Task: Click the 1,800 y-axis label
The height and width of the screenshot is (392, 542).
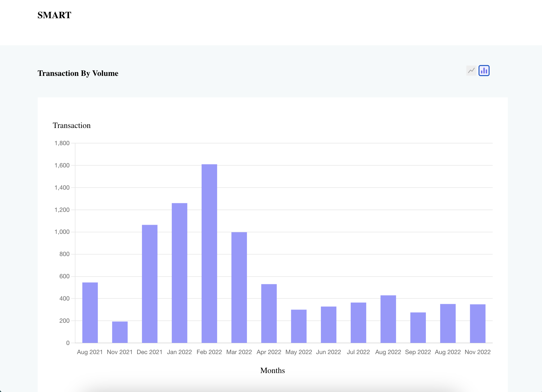Action: click(x=62, y=143)
